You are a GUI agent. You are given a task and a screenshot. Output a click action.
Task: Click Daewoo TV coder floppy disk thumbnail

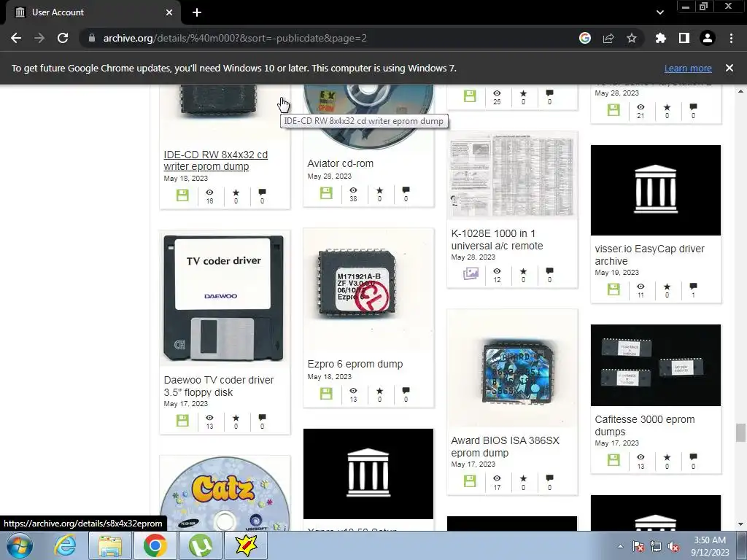(x=225, y=298)
